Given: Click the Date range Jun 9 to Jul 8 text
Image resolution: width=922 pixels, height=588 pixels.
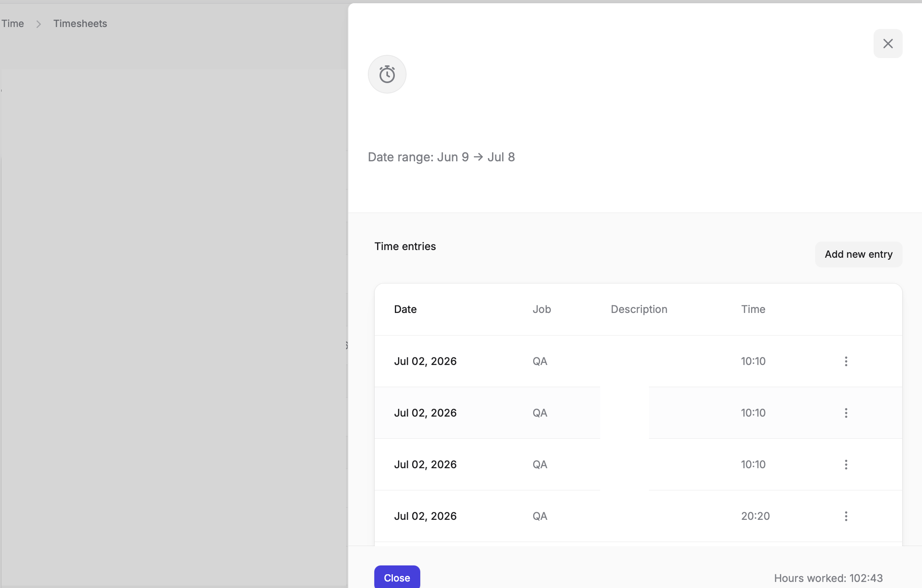Looking at the screenshot, I should [x=441, y=157].
